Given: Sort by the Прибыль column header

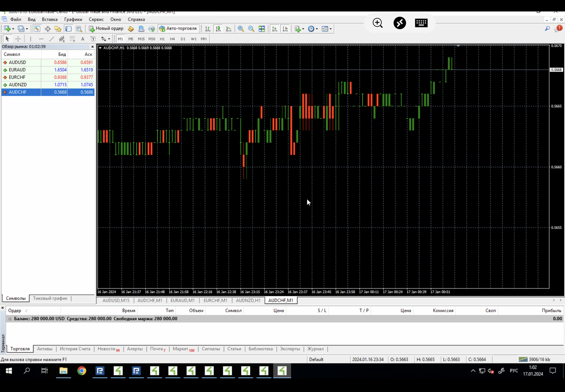Looking at the screenshot, I should point(551,311).
